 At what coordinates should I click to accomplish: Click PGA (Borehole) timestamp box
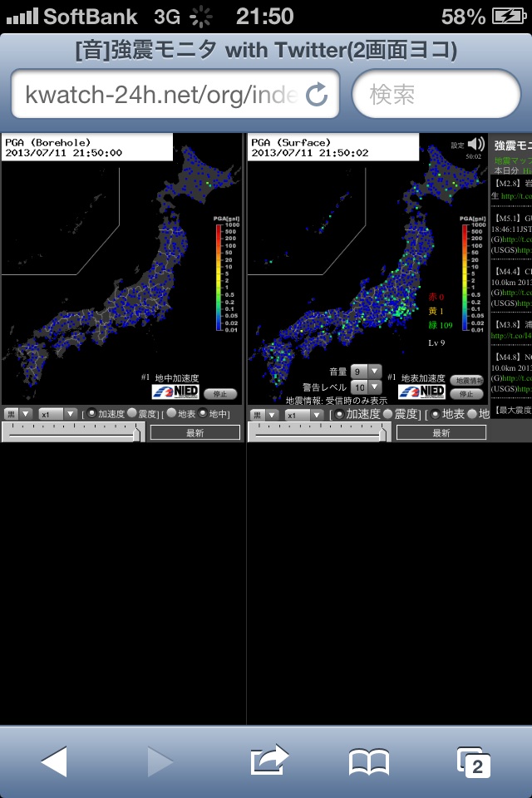[x=87, y=147]
